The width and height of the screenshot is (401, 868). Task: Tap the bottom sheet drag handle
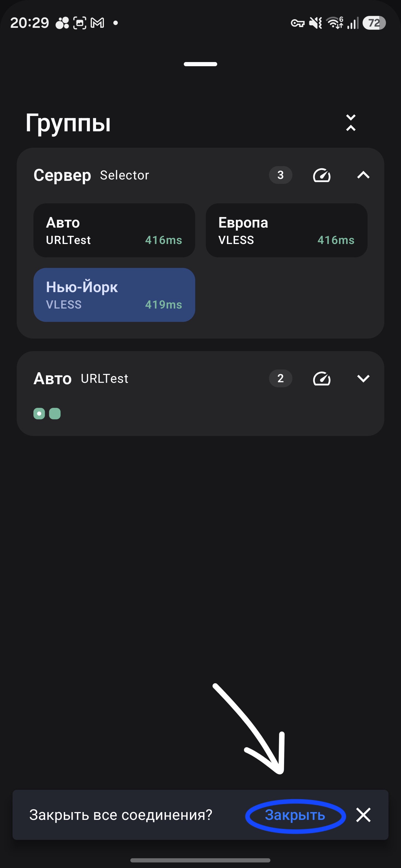[x=200, y=64]
